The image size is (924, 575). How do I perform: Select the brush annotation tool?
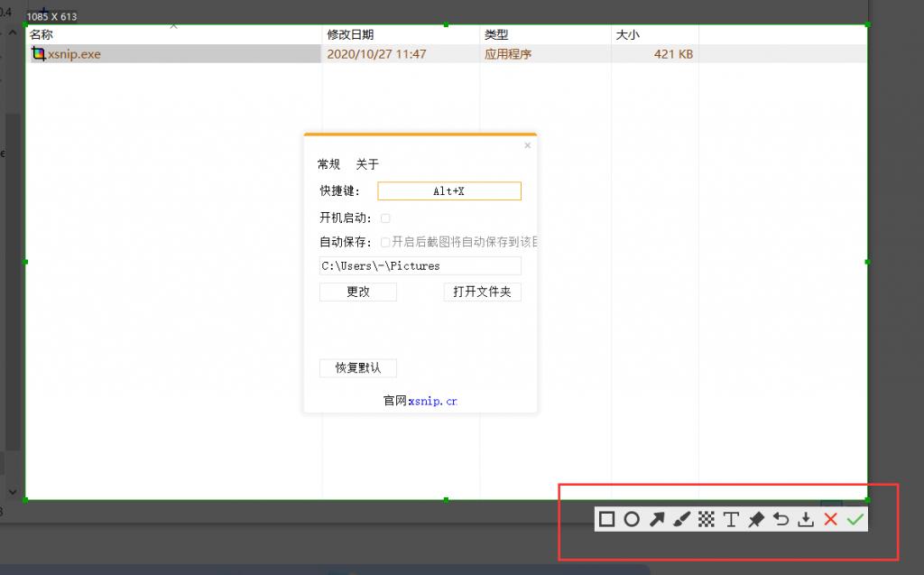coord(681,519)
